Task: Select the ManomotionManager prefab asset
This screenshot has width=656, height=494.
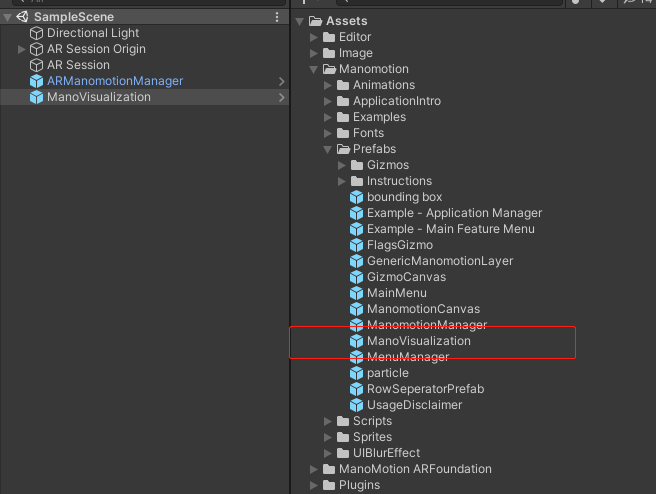Action: click(x=427, y=325)
